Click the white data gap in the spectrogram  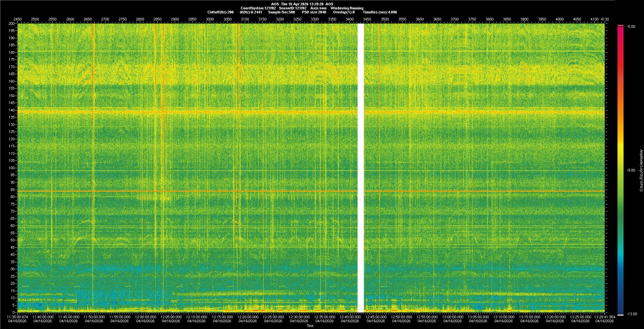(x=361, y=168)
